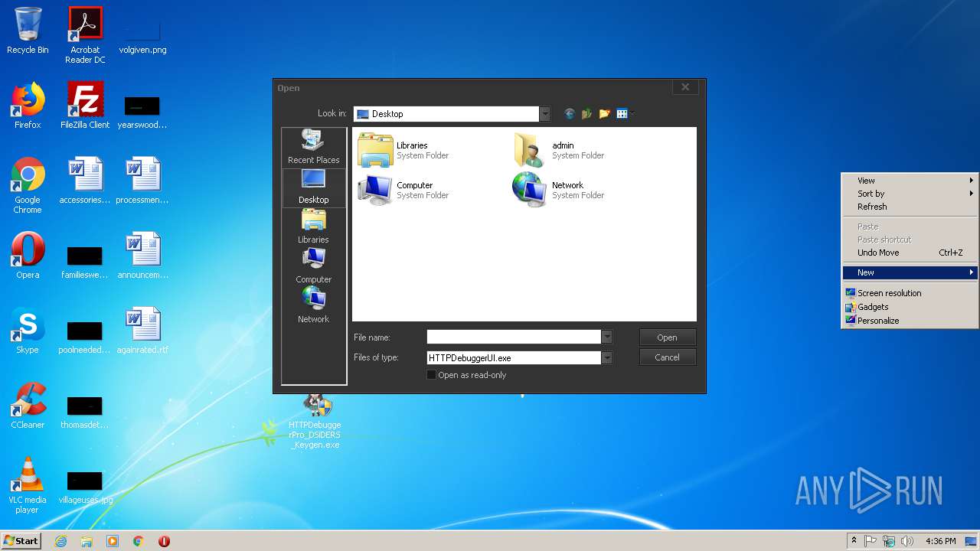Close the Open dialog
980x551 pixels.
click(x=685, y=87)
